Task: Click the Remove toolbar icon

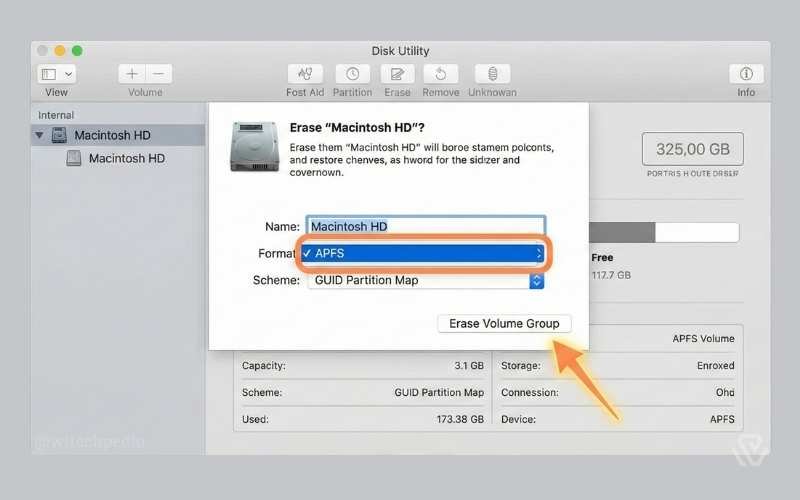Action: pos(441,74)
